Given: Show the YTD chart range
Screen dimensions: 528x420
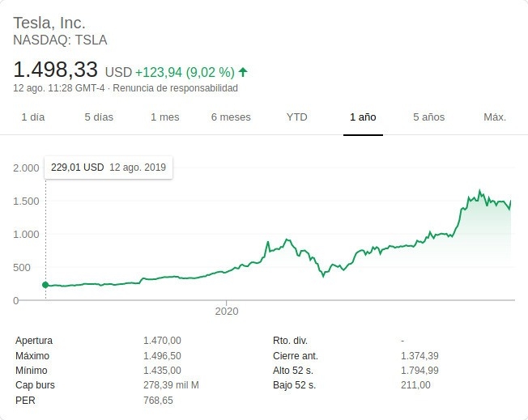Looking at the screenshot, I should coord(297,117).
